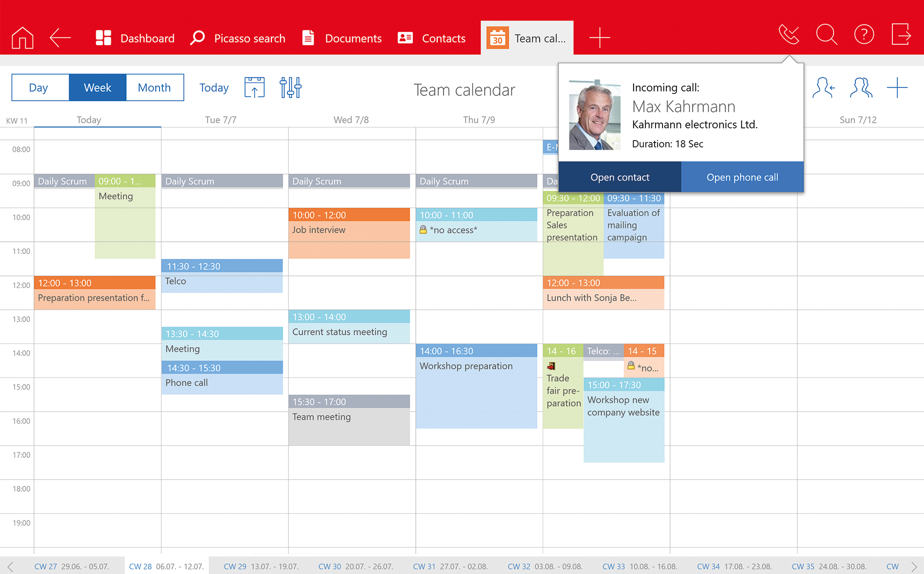Switch calendar to Month view

[154, 88]
